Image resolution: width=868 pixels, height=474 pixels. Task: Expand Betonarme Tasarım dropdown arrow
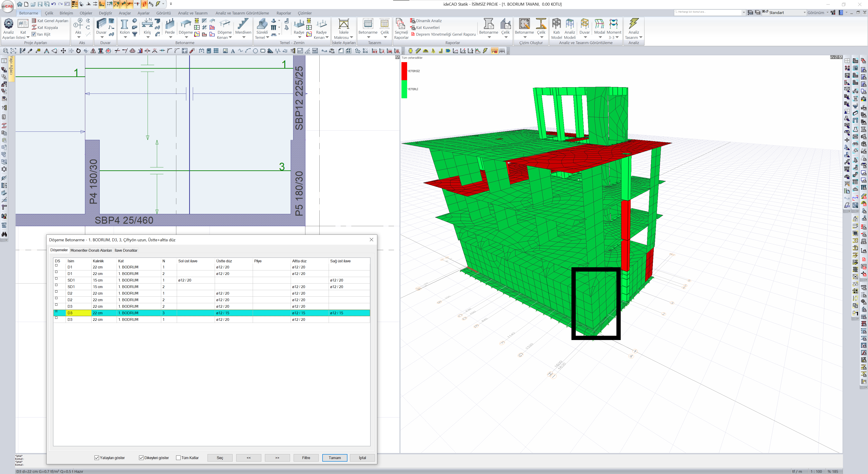click(x=368, y=38)
